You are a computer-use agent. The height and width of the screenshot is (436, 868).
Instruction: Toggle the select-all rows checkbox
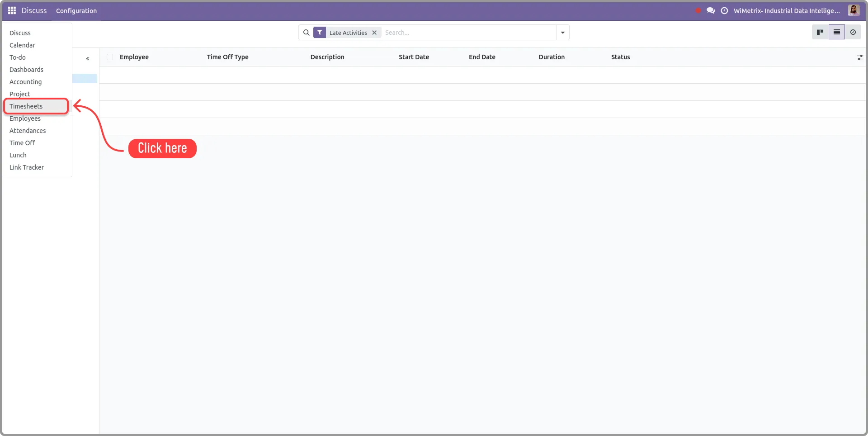click(x=110, y=57)
